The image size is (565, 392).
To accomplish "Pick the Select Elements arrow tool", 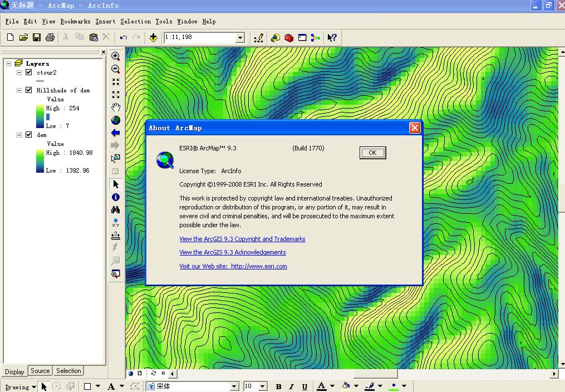I will [x=116, y=184].
